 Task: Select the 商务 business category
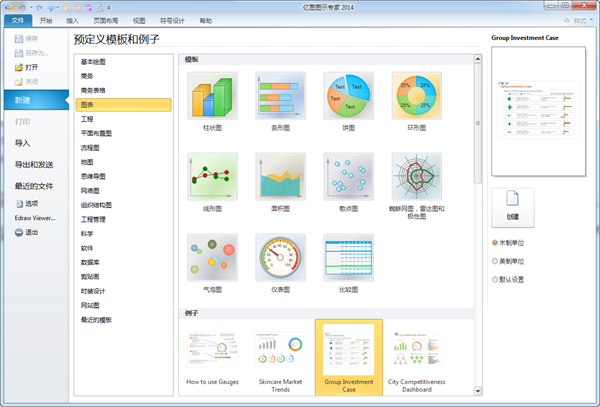124,76
